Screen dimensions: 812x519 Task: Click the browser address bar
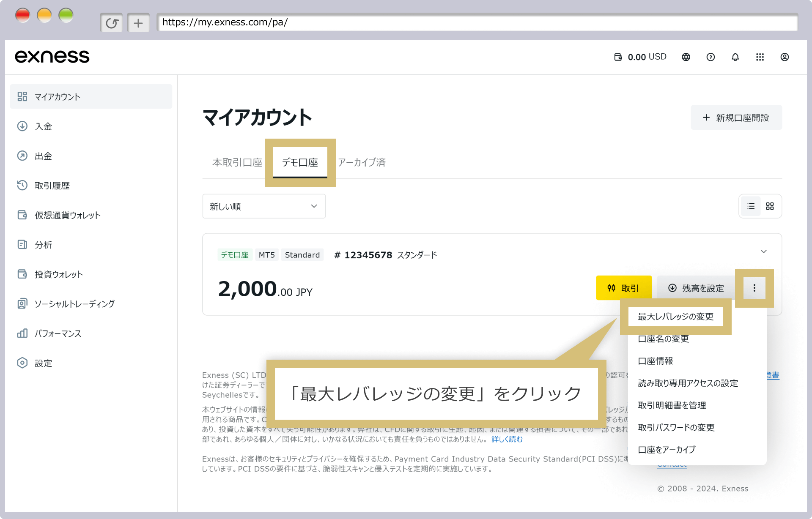(x=477, y=22)
